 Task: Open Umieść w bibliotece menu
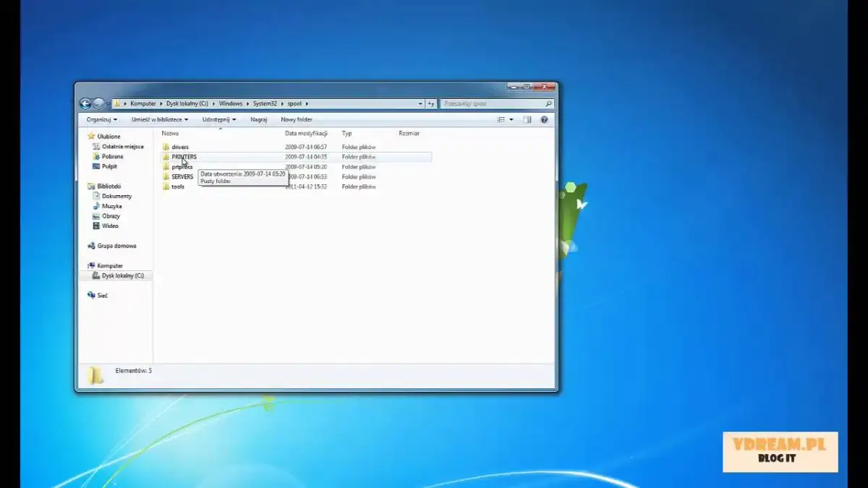(159, 120)
